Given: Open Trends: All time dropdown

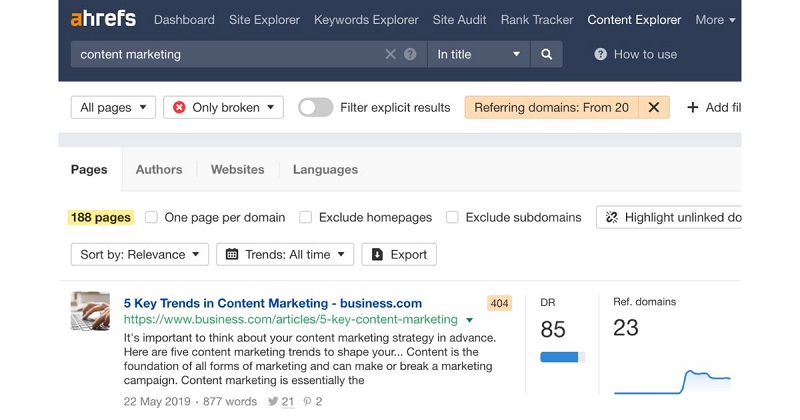Looking at the screenshot, I should click(285, 254).
